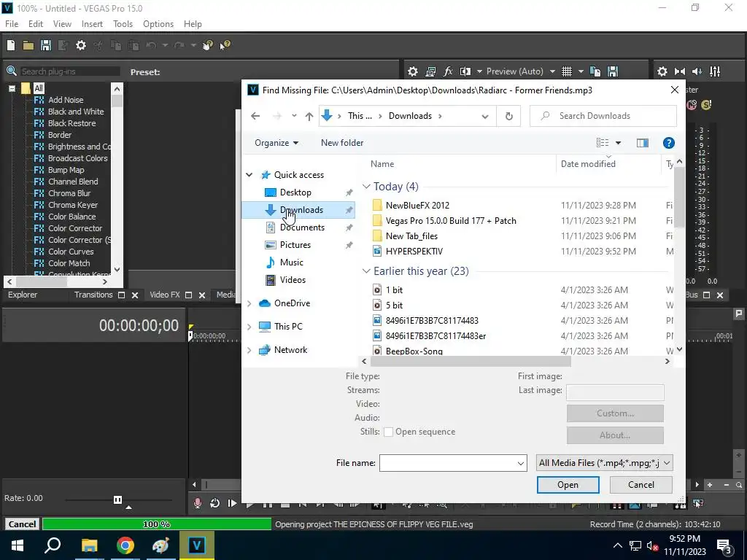
Task: Click the dialog help question mark icon
Action: pos(668,143)
